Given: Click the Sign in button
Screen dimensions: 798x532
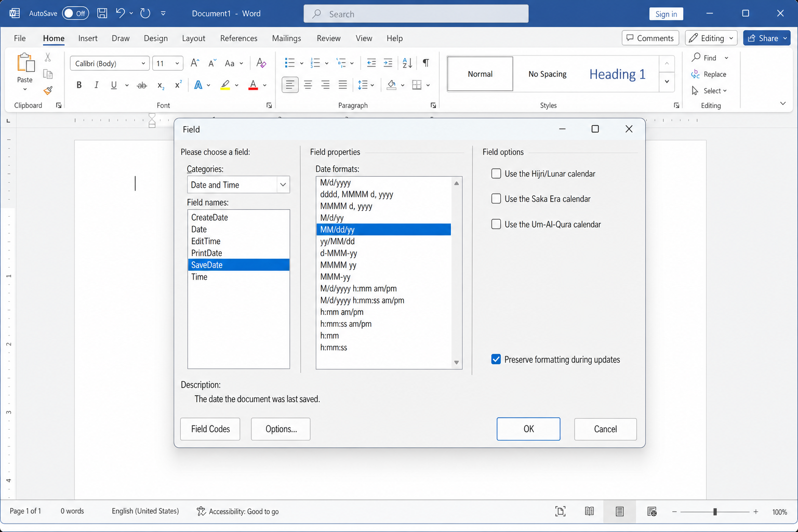Looking at the screenshot, I should click(666, 14).
